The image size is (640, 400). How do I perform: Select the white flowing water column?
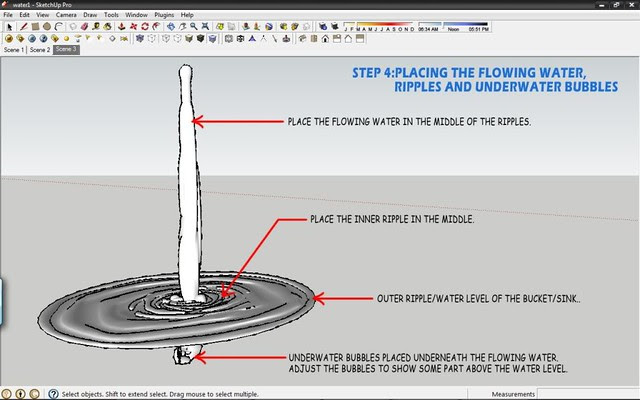pos(189,184)
